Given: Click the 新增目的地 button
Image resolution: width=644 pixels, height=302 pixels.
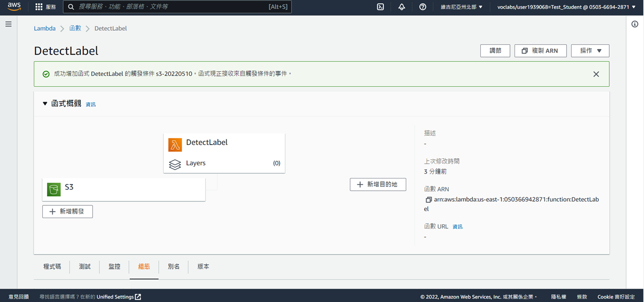Looking at the screenshot, I should (x=378, y=184).
